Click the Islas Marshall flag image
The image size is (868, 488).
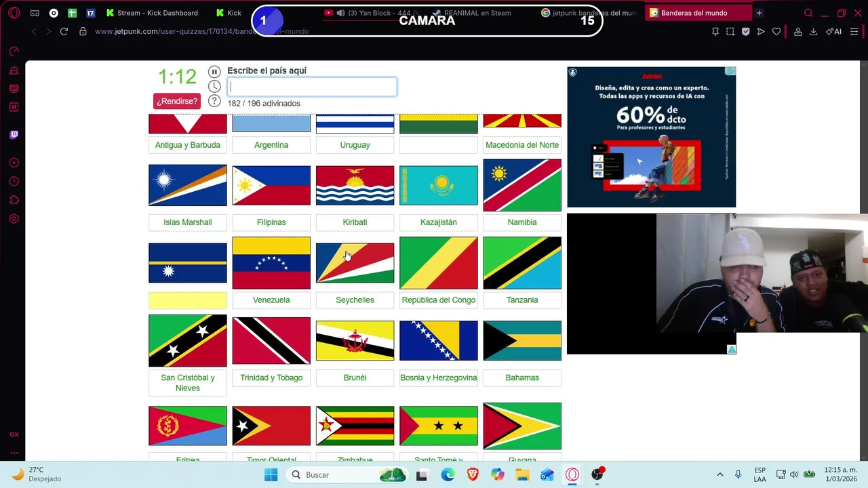click(x=188, y=186)
